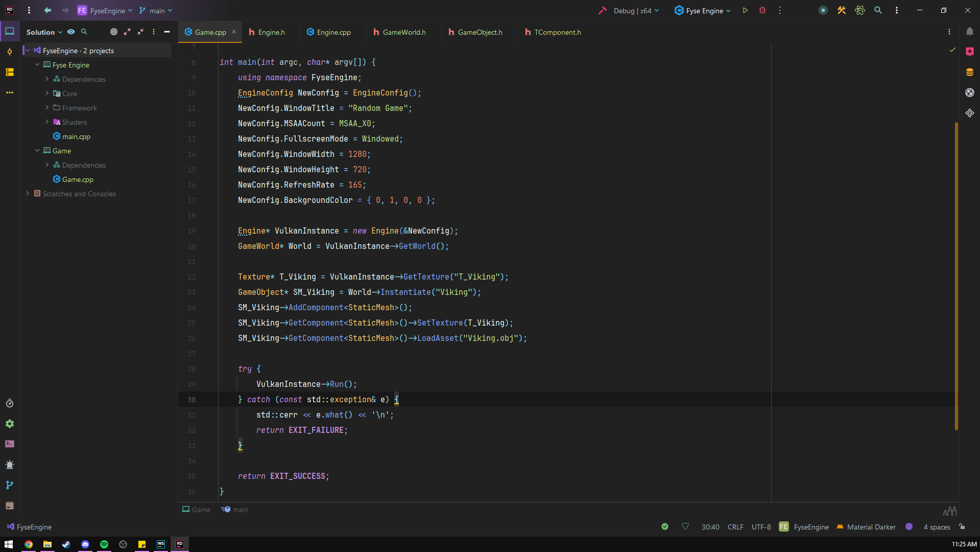Start debugging with the bug icon
Screen dimensions: 980x552
point(762,10)
